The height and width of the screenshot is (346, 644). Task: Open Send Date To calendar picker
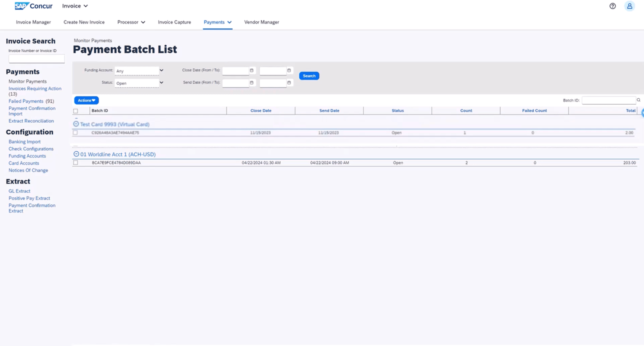289,83
